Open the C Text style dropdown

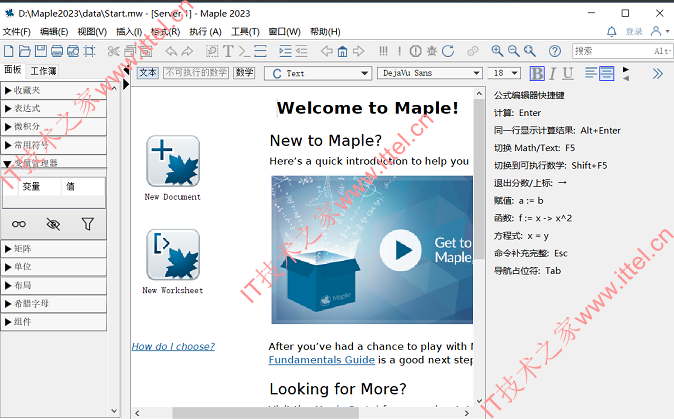pyautogui.click(x=318, y=73)
